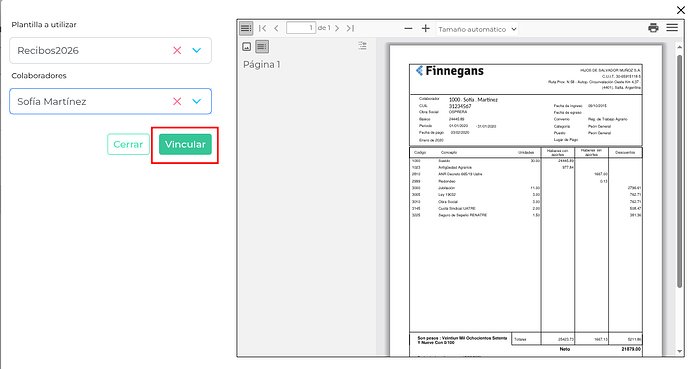Click the Vincular button
This screenshot has width=690, height=369.
185,144
